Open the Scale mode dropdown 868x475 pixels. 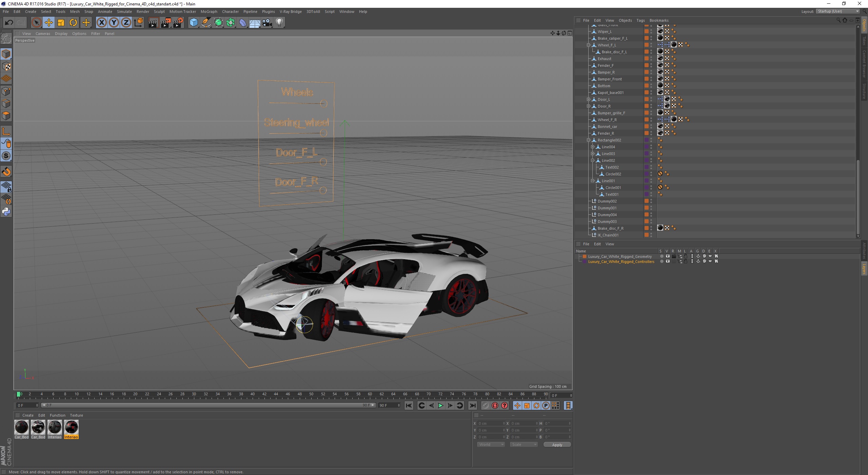(x=524, y=444)
